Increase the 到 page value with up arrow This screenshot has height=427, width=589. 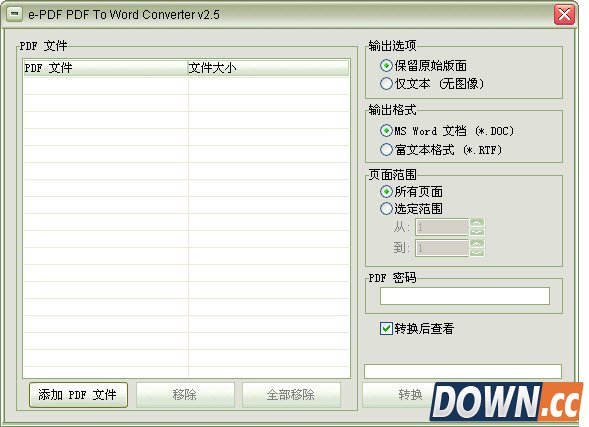click(x=477, y=243)
